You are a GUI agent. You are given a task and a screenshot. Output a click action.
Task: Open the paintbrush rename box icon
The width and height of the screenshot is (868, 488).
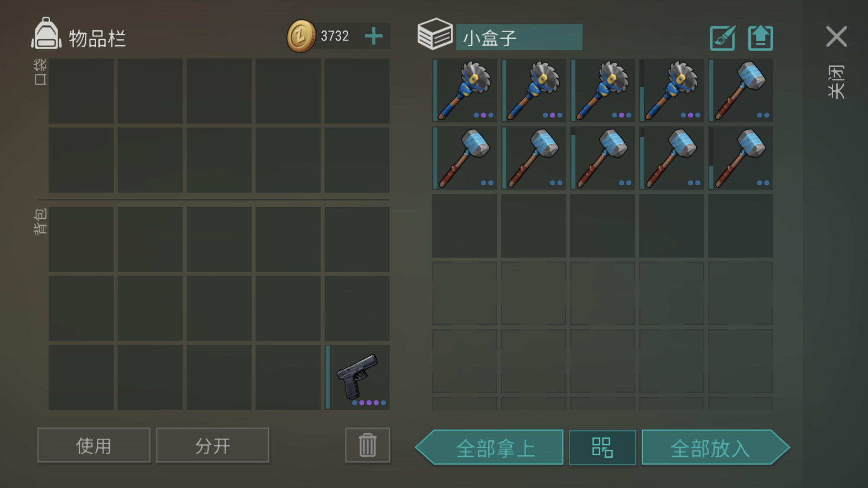point(722,38)
